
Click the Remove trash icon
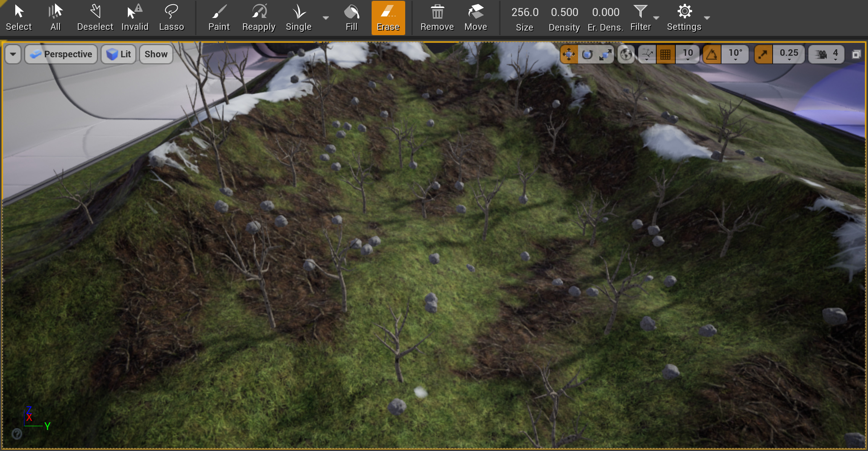(x=437, y=18)
